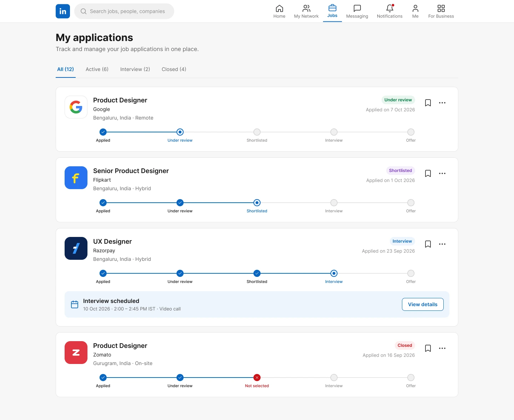
Task: Toggle bookmark on Razorpay UX Designer
Action: tap(428, 244)
